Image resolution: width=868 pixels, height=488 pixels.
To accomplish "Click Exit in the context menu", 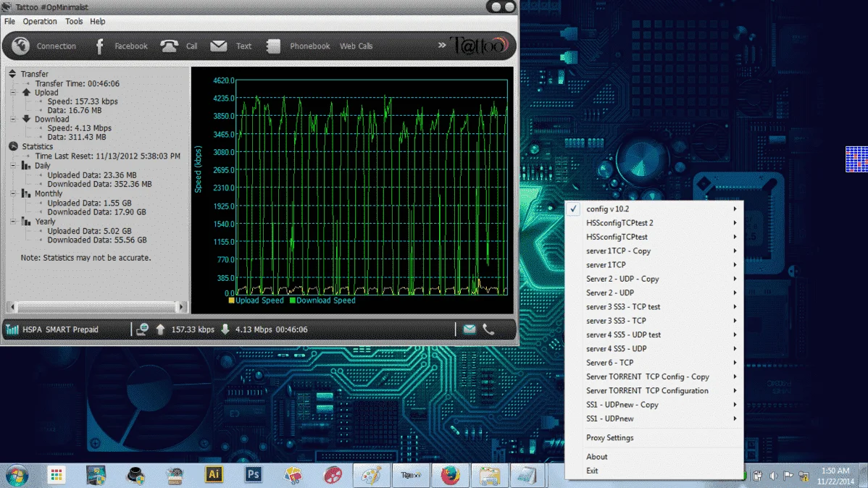I will click(x=654, y=471).
